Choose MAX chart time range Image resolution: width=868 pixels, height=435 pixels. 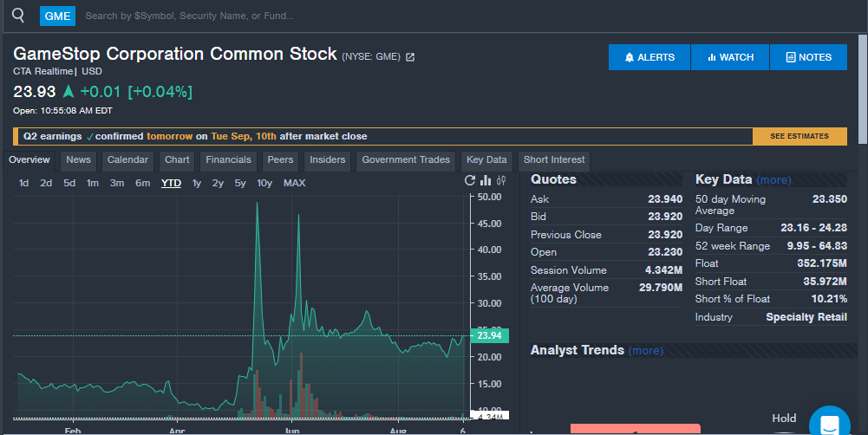[x=294, y=183]
